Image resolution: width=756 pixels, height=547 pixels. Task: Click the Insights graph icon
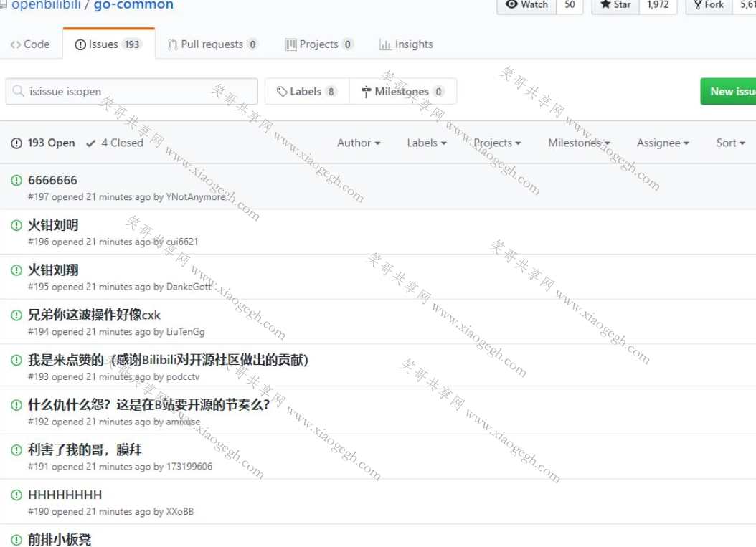385,45
